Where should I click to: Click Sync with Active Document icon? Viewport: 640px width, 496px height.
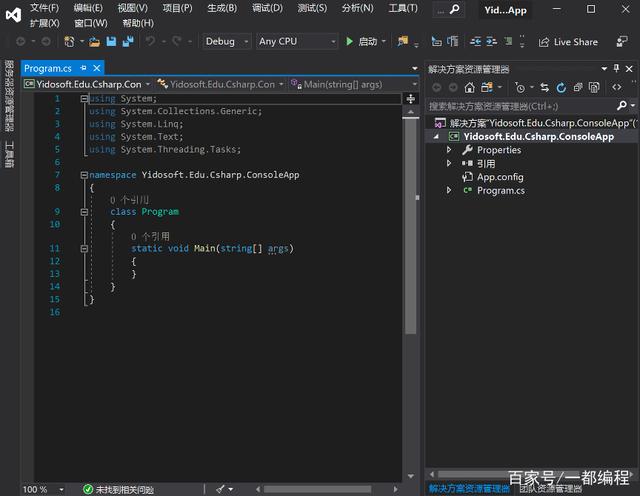(x=546, y=88)
